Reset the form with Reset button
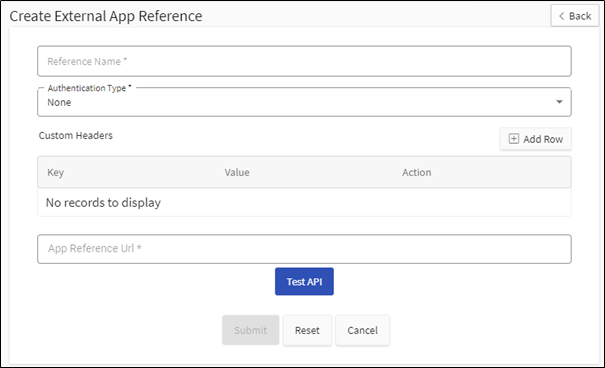Screen dimensions: 605x368 pyautogui.click(x=307, y=330)
